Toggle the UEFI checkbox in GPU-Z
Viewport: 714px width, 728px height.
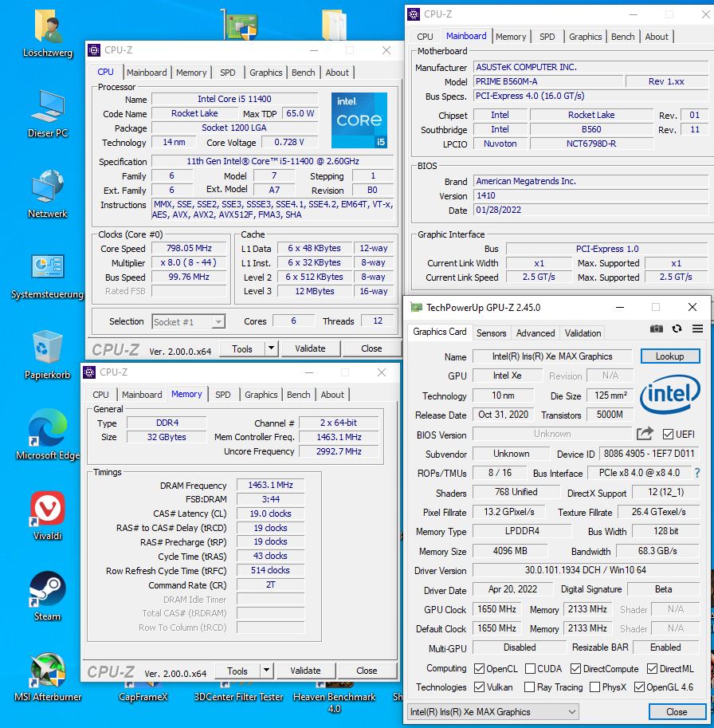[x=668, y=434]
